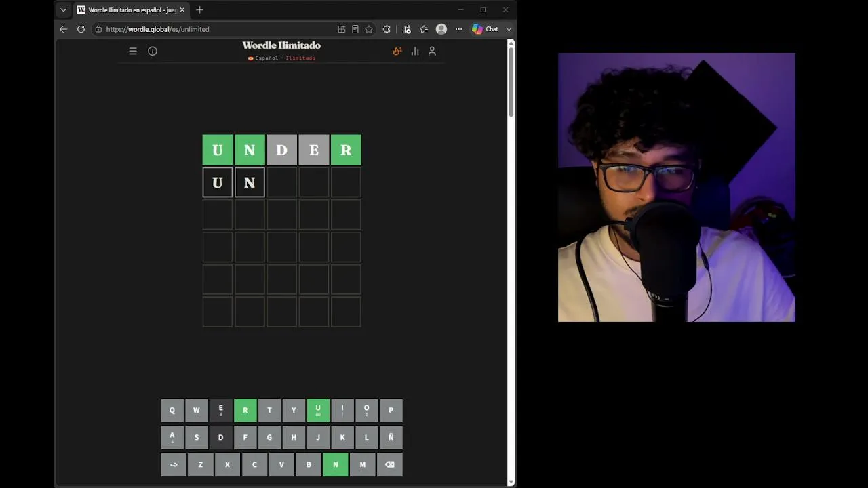Open the Edge profile avatar
This screenshot has height=488, width=868.
pos(441,29)
